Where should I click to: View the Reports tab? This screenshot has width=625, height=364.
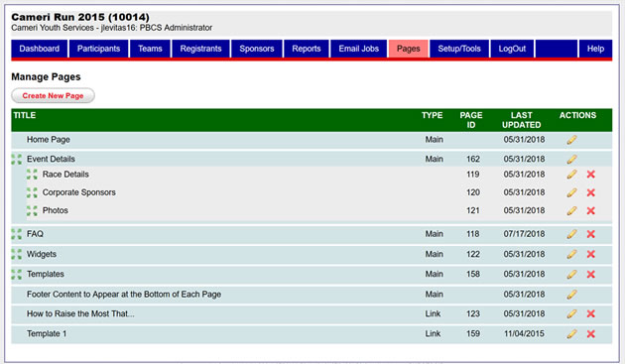tap(307, 49)
